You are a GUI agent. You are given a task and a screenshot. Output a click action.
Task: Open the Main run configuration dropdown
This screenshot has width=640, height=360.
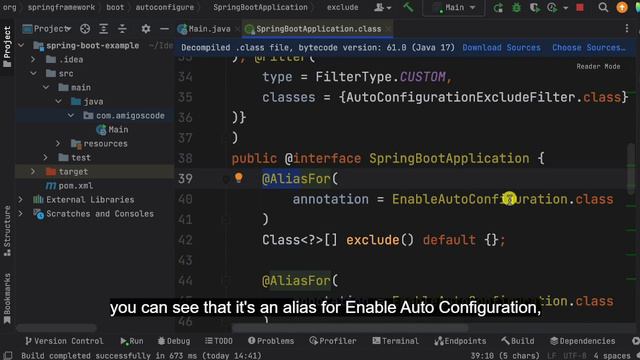tap(455, 7)
